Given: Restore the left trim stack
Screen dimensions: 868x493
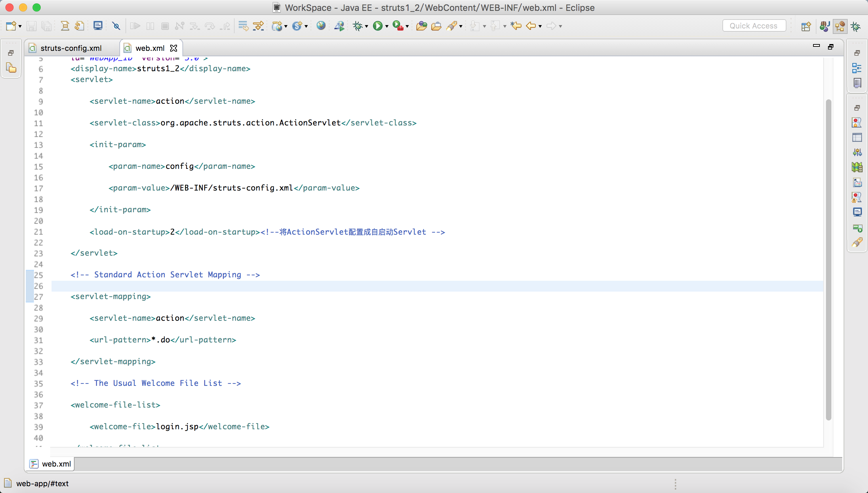Looking at the screenshot, I should (x=11, y=53).
